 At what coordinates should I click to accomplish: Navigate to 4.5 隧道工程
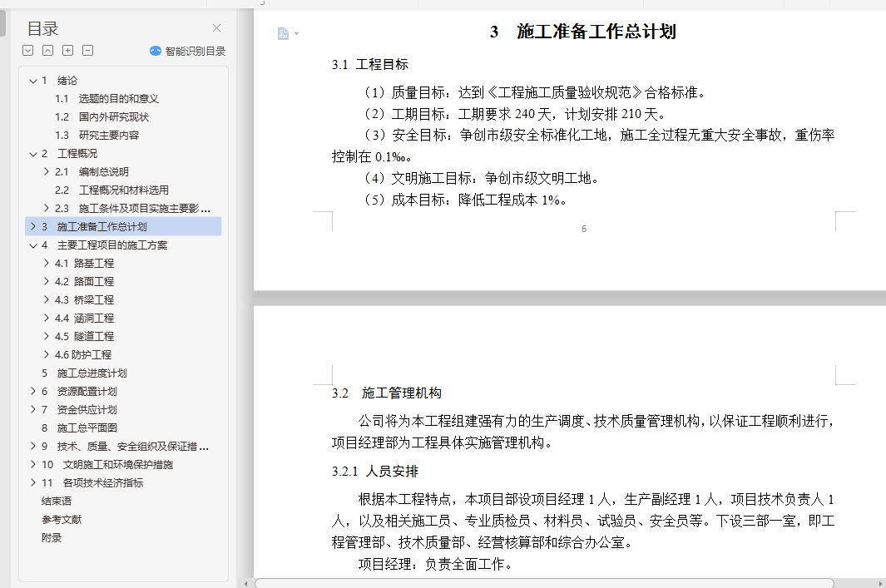(84, 336)
